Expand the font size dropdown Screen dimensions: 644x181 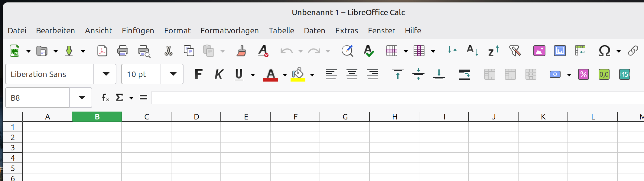pyautogui.click(x=173, y=74)
